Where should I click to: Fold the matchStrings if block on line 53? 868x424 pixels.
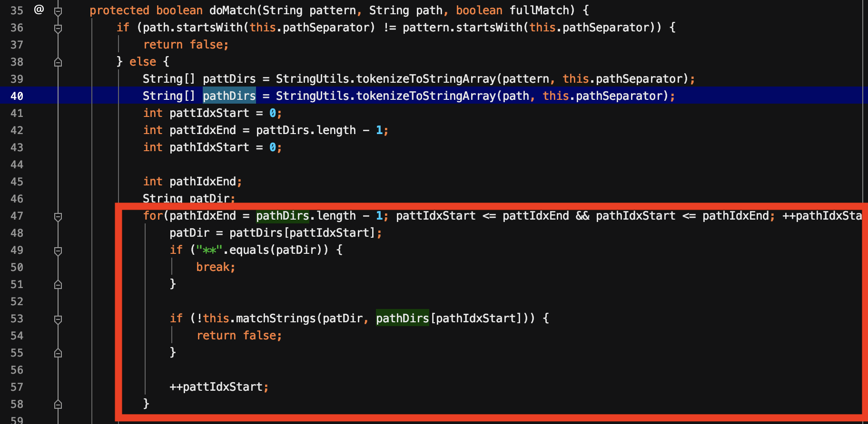[x=58, y=319]
